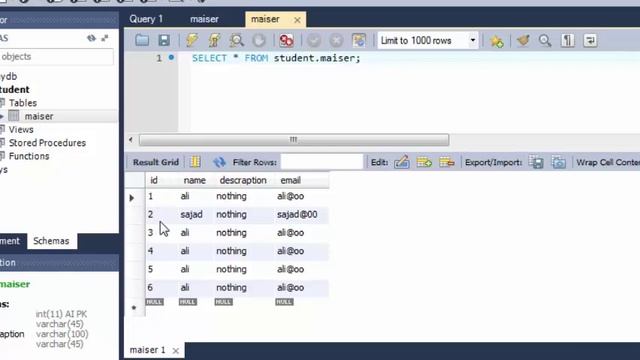Toggle word wrapping in editor

(x=590, y=40)
